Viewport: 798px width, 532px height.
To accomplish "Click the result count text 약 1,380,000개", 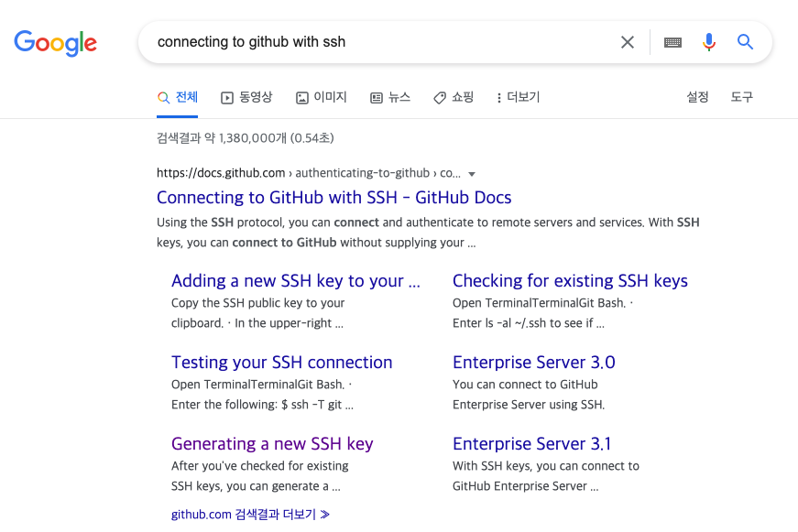I will point(246,138).
